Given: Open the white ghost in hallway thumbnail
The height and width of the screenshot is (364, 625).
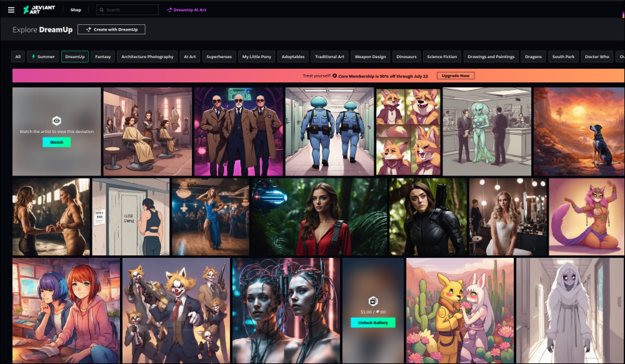Looking at the screenshot, I should pyautogui.click(x=570, y=310).
